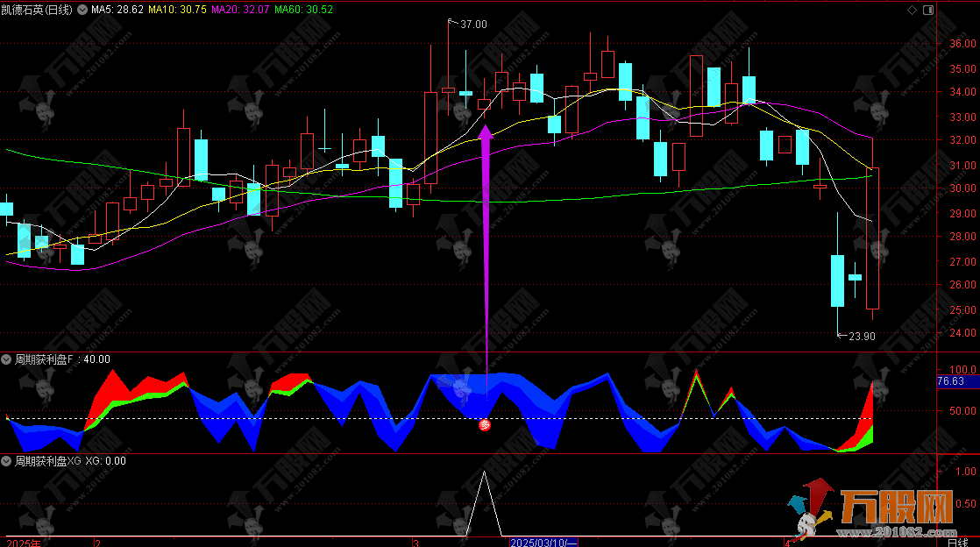
Task: Open the dropdown arrow beside 凯德石英(日线)
Action: [x=82, y=10]
